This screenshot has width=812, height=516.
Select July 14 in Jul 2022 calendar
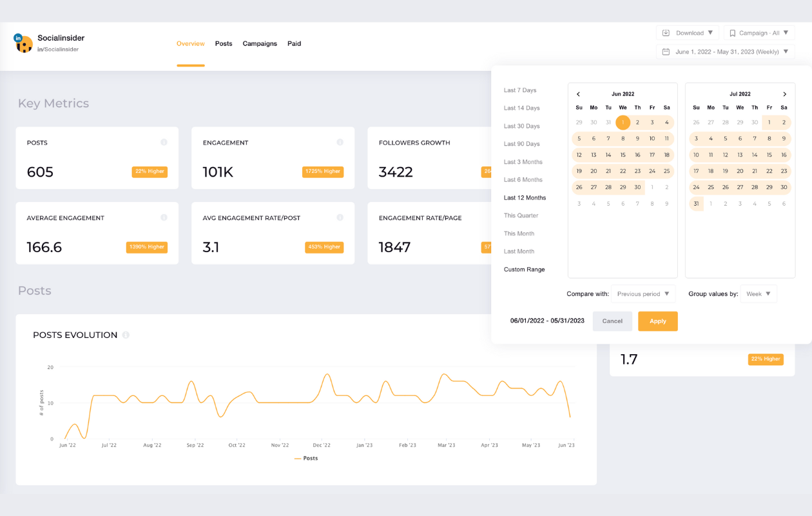[755, 155]
